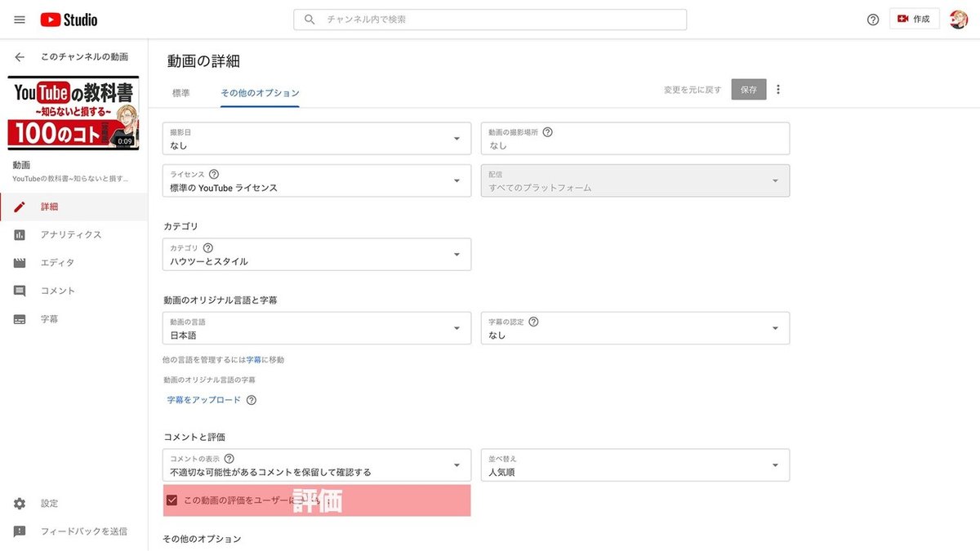
Task: Click the フィードバックを送信 icon
Action: coord(20,531)
